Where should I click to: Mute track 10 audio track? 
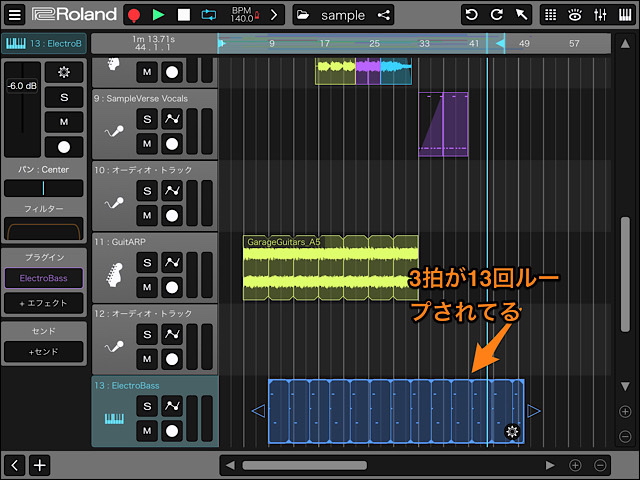click(x=147, y=215)
